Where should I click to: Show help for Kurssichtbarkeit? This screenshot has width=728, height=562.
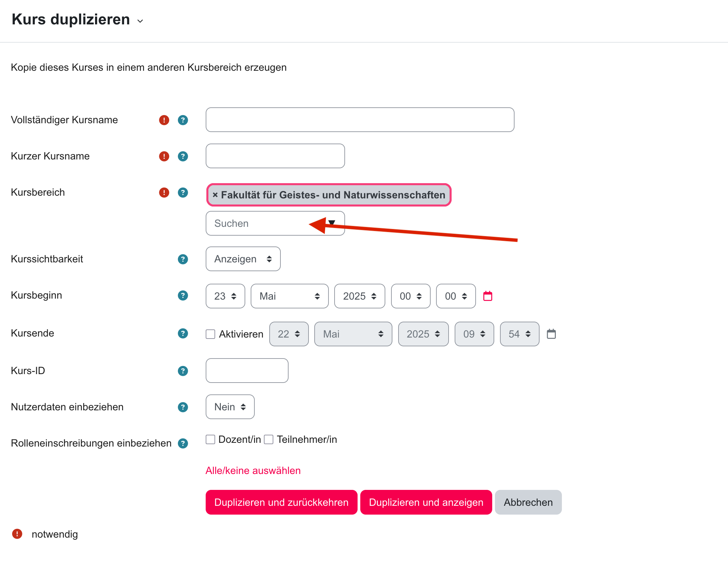coord(183,259)
